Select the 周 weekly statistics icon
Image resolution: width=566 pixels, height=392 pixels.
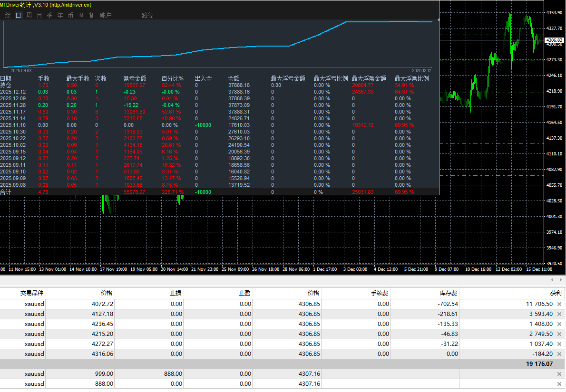pyautogui.click(x=28, y=15)
